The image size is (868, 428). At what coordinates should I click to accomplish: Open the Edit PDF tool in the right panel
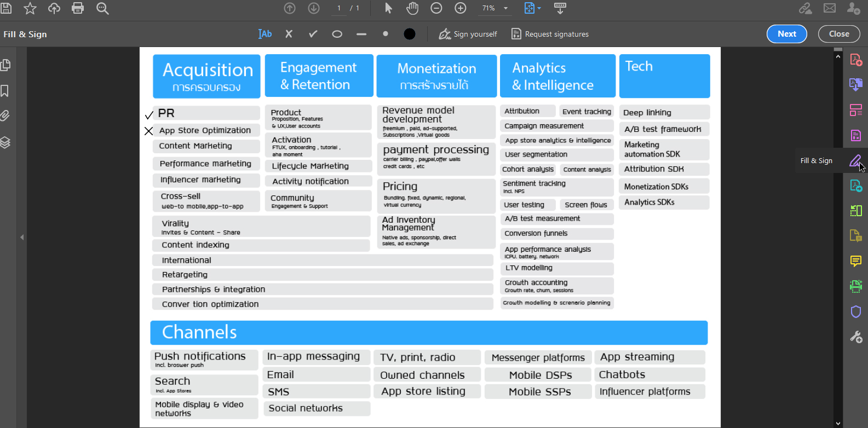click(855, 135)
